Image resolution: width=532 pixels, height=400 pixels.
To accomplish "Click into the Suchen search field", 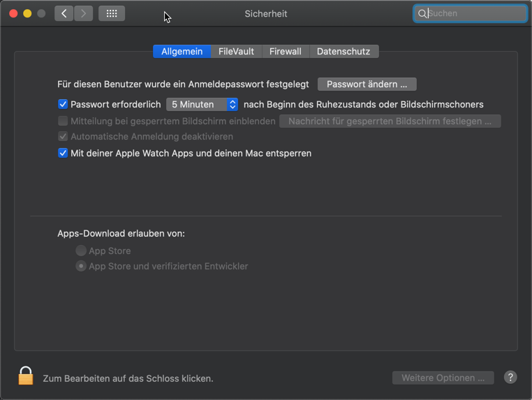I will [x=475, y=13].
